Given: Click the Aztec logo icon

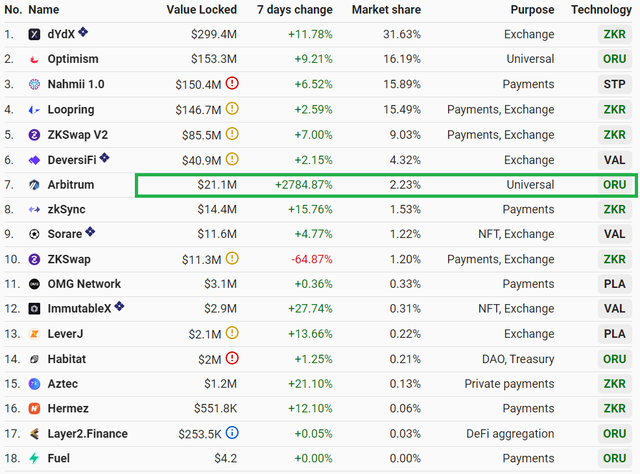Looking at the screenshot, I should click(x=34, y=384).
